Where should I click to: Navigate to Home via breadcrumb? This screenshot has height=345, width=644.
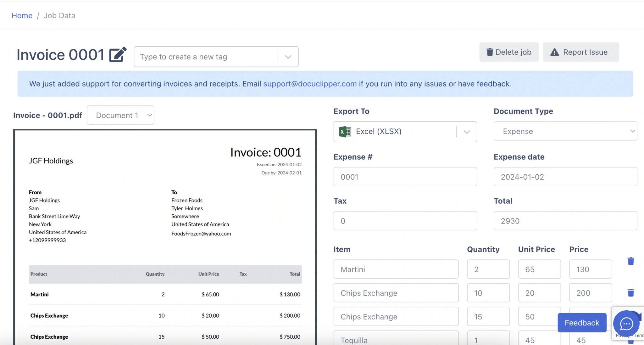click(22, 15)
